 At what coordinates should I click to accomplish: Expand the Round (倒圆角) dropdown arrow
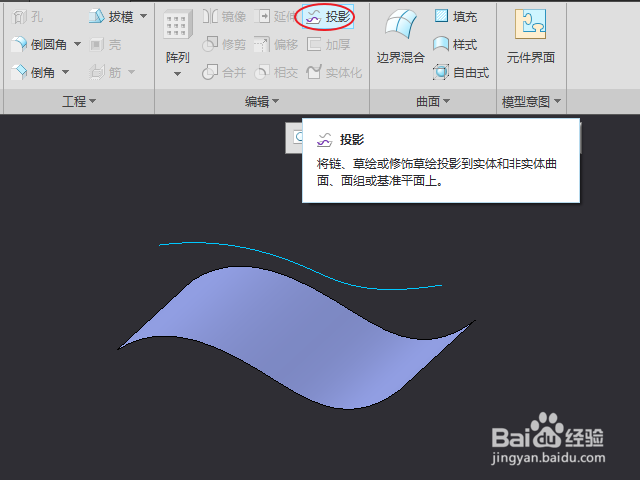pyautogui.click(x=77, y=44)
